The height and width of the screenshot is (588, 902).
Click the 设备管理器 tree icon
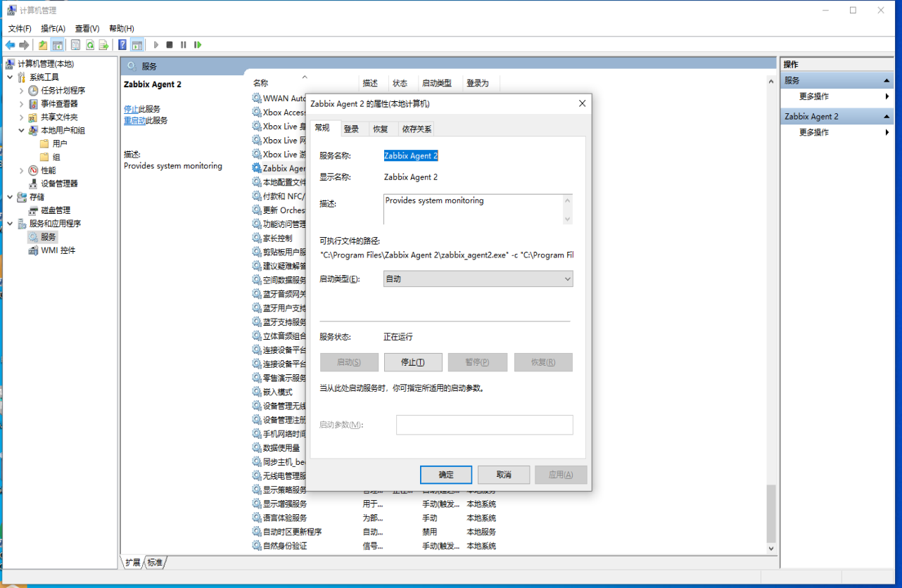pos(33,184)
